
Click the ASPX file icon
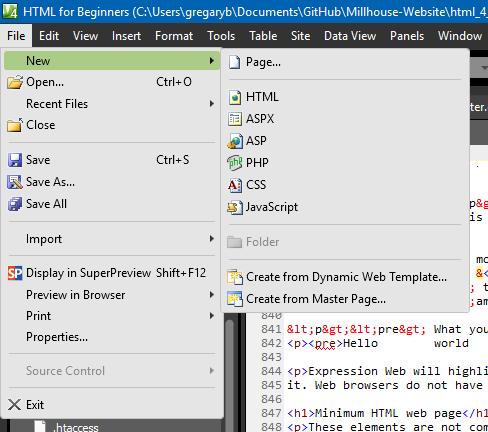(x=235, y=119)
